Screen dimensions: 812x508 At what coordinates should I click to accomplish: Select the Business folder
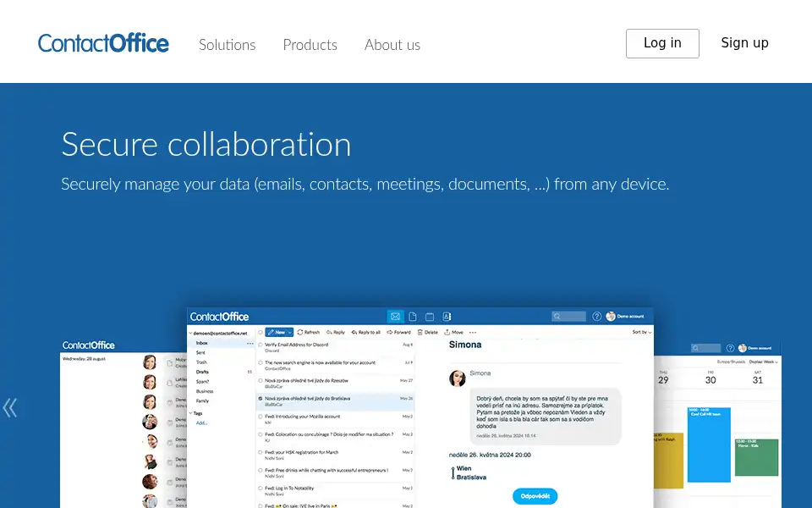point(205,391)
